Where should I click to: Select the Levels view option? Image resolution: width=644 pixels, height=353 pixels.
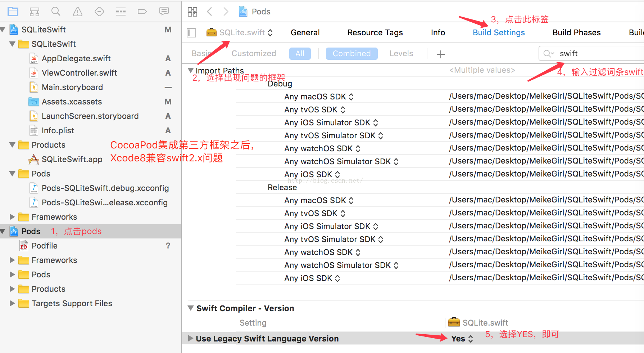[401, 53]
